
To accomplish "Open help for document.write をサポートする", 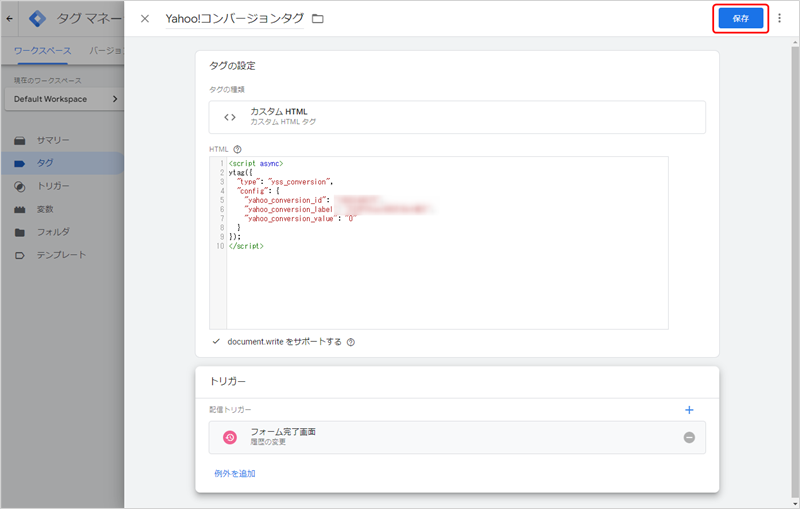I will click(x=351, y=342).
